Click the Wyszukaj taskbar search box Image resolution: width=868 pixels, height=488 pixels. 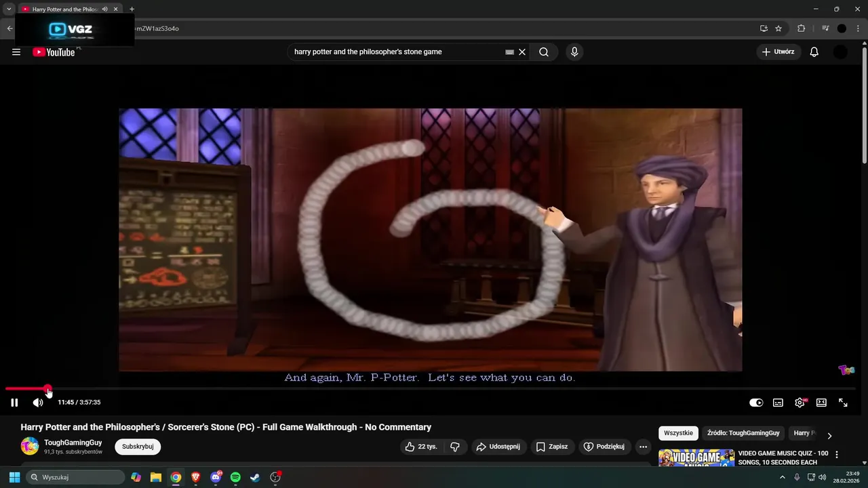(x=75, y=477)
